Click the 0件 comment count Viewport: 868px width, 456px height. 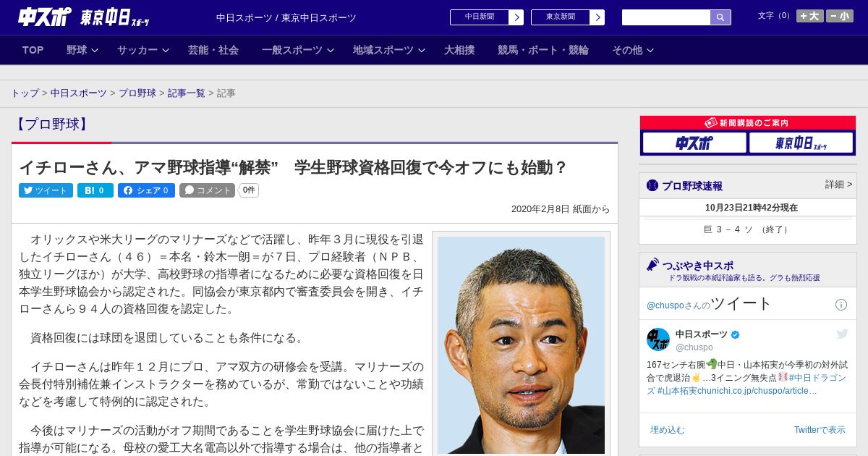point(249,190)
